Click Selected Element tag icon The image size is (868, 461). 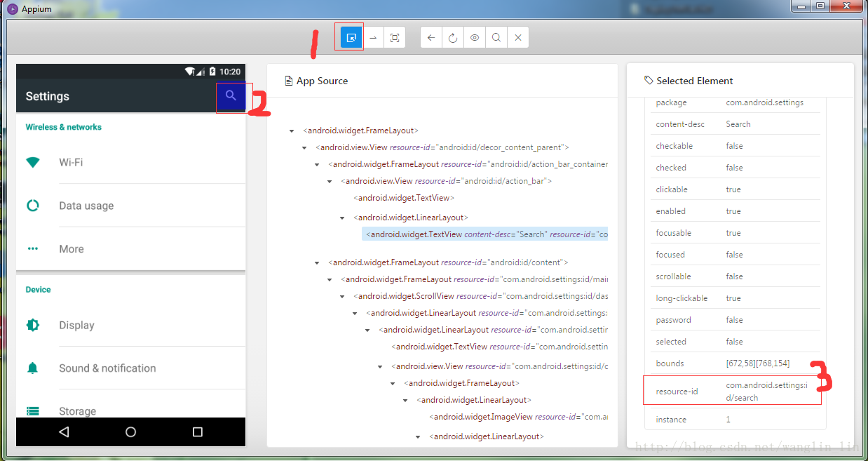[x=649, y=81]
